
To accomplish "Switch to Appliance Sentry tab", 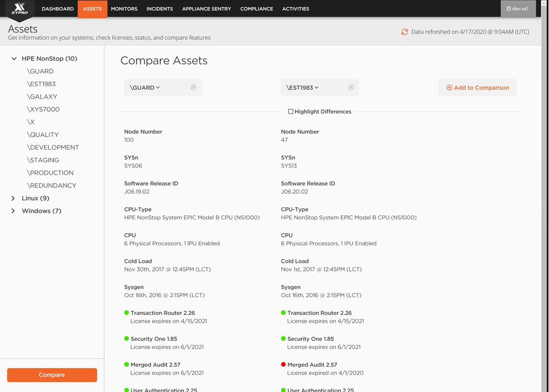I will click(206, 9).
